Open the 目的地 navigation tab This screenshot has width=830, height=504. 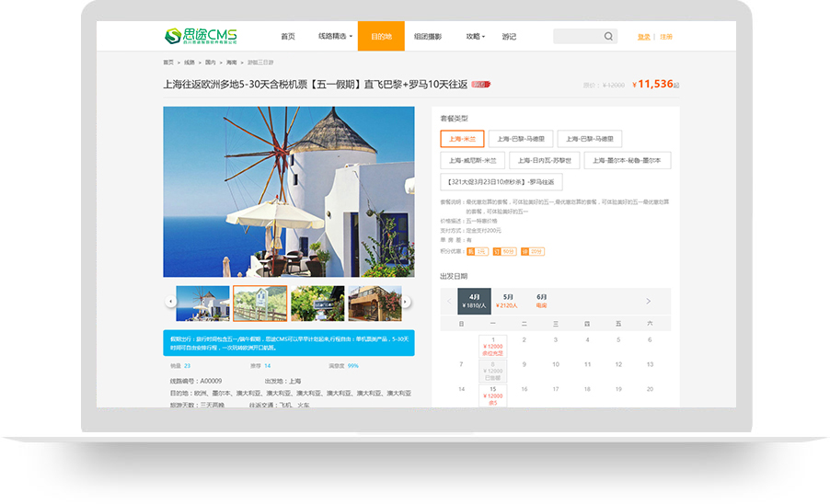click(x=381, y=37)
